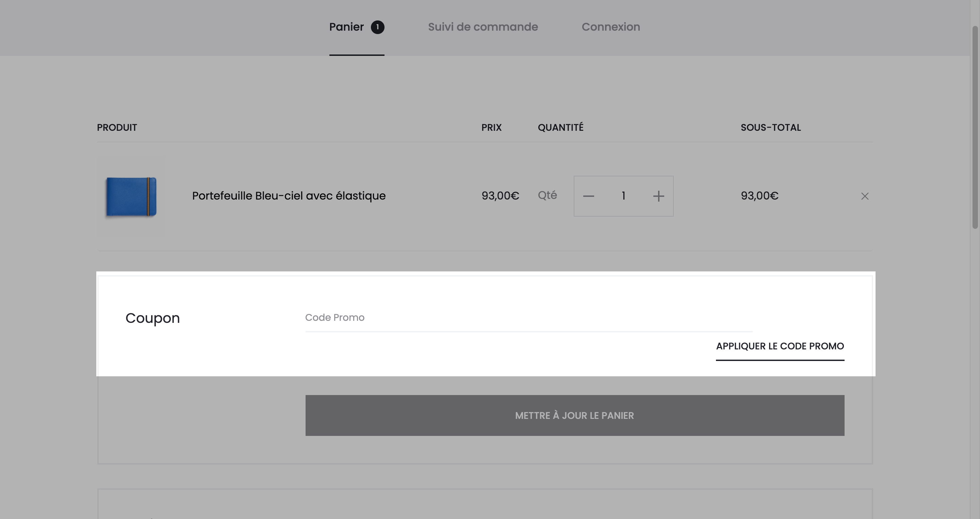980x519 pixels.
Task: Click the Qté label beside the stepper
Action: point(547,196)
